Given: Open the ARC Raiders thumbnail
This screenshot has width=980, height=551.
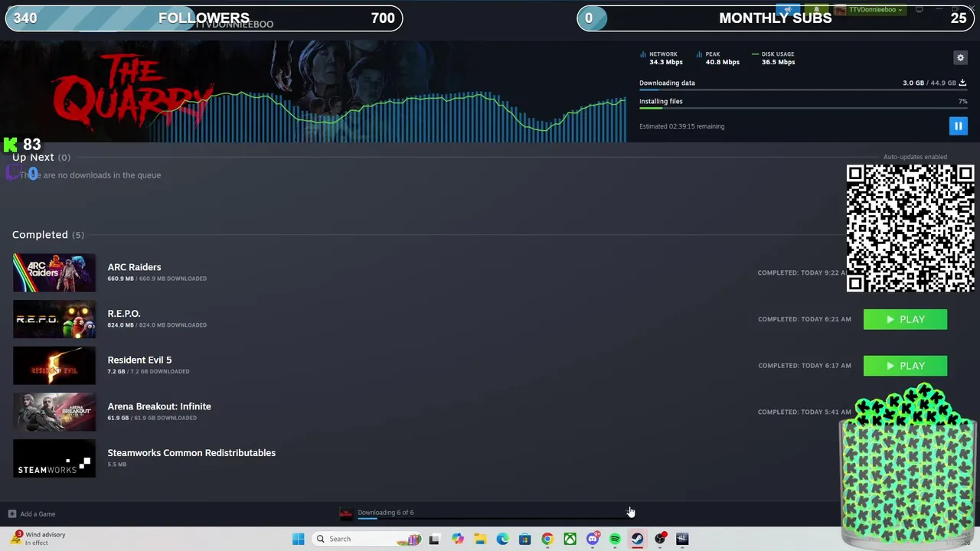Looking at the screenshot, I should [54, 272].
